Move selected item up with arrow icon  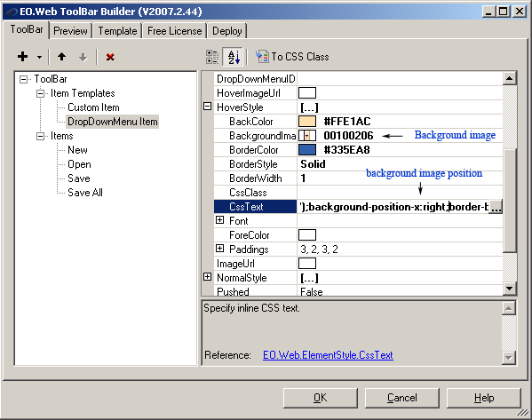(x=61, y=57)
